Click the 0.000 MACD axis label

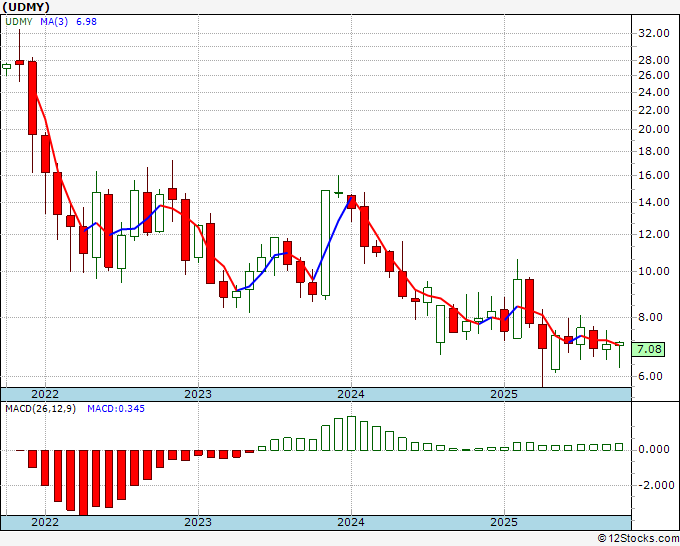[654, 449]
